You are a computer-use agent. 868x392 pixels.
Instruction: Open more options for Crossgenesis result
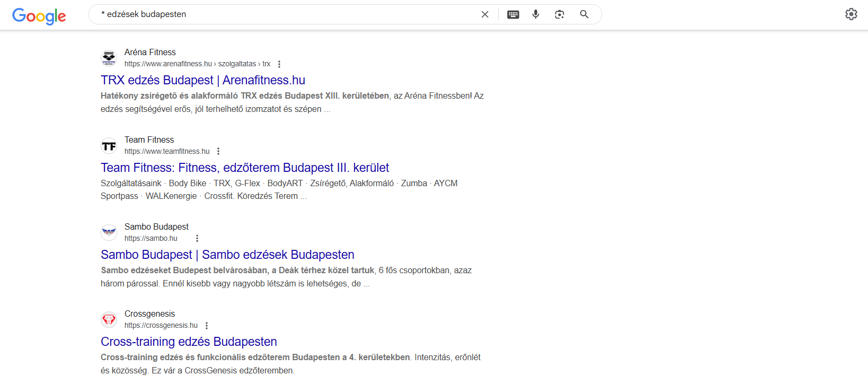pos(207,326)
